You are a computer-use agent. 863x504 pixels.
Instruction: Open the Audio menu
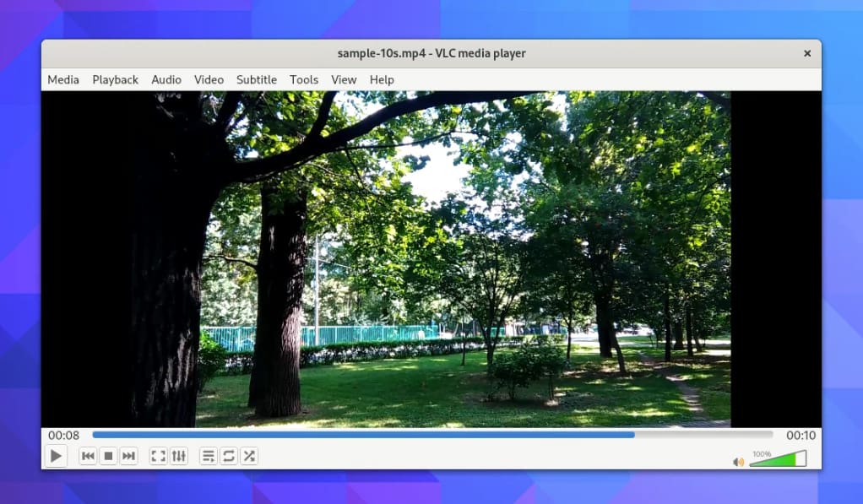[166, 79]
